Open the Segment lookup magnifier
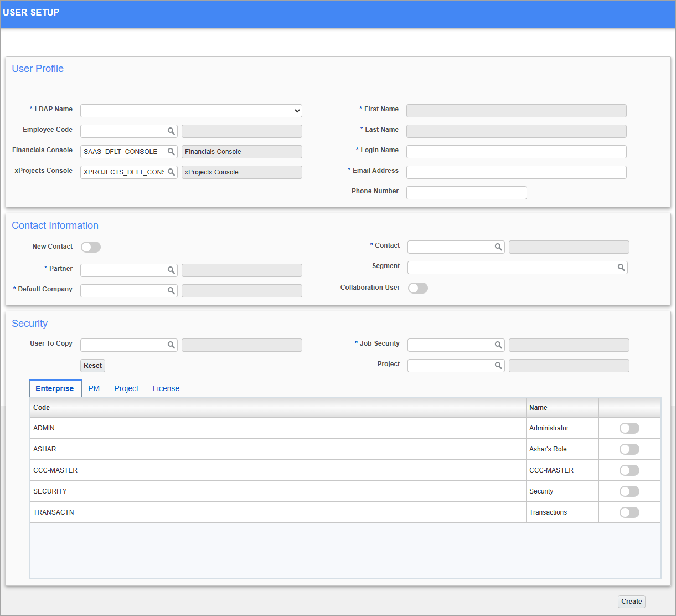This screenshot has width=676, height=616. [x=621, y=267]
